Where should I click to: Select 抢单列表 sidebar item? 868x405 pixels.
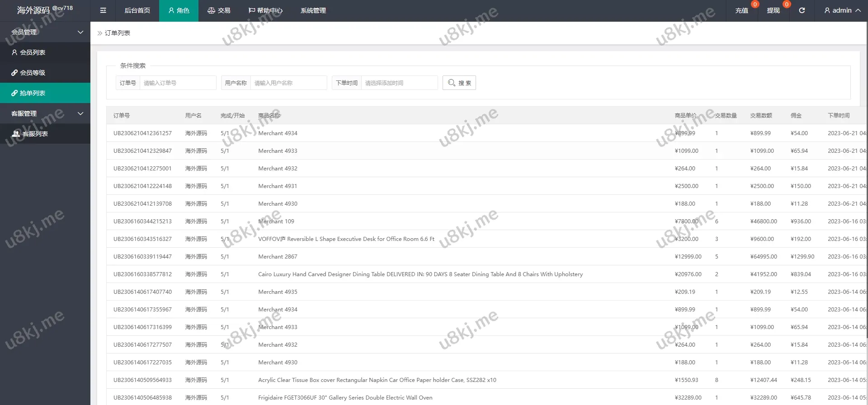(x=33, y=93)
